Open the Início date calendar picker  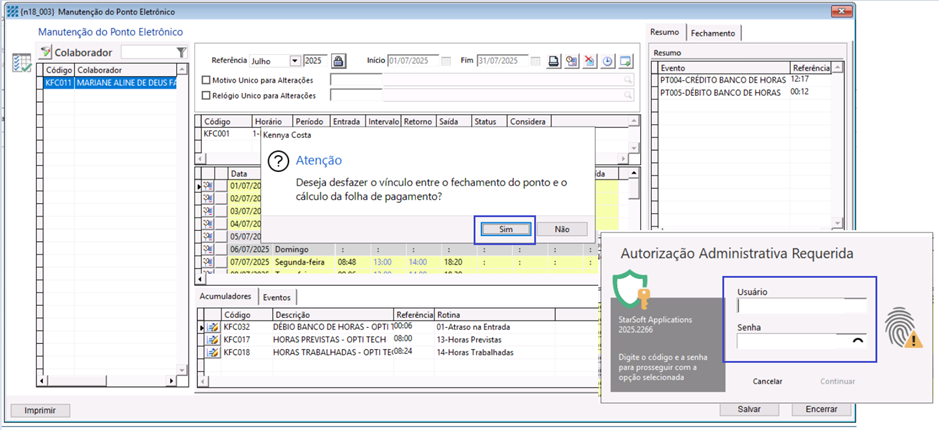point(446,61)
